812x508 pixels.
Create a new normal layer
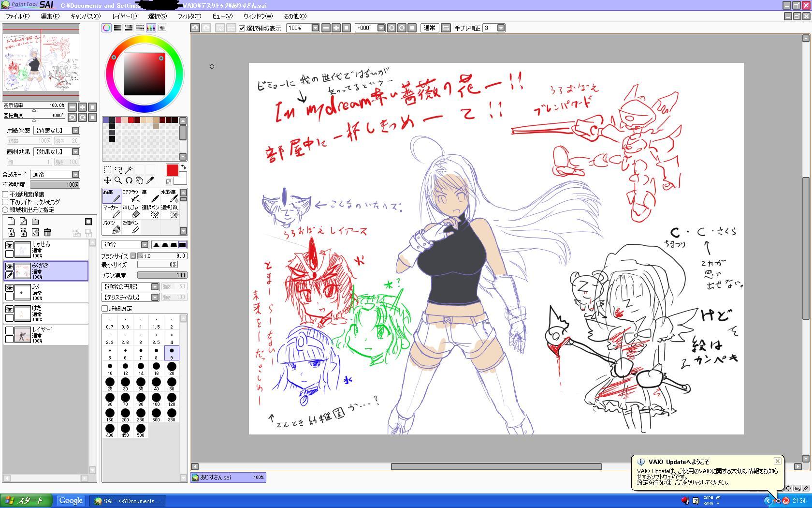pos(11,221)
